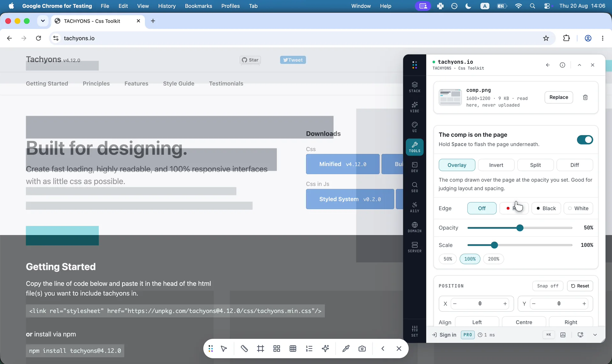Select the pointer inspect tool in the floating toolbar
The height and width of the screenshot is (364, 612).
[224, 349]
